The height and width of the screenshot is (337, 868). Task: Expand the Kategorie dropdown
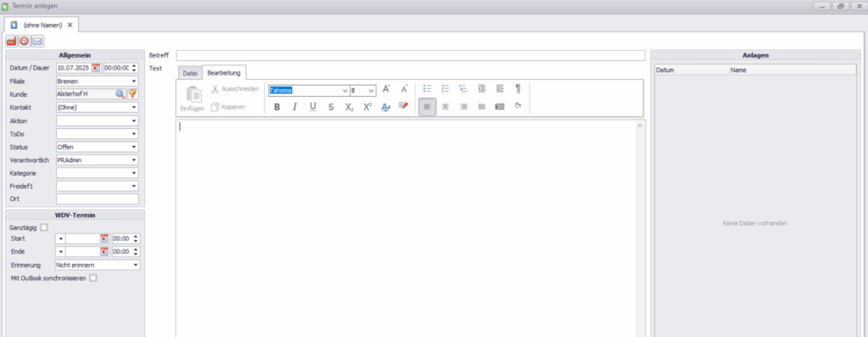[134, 173]
